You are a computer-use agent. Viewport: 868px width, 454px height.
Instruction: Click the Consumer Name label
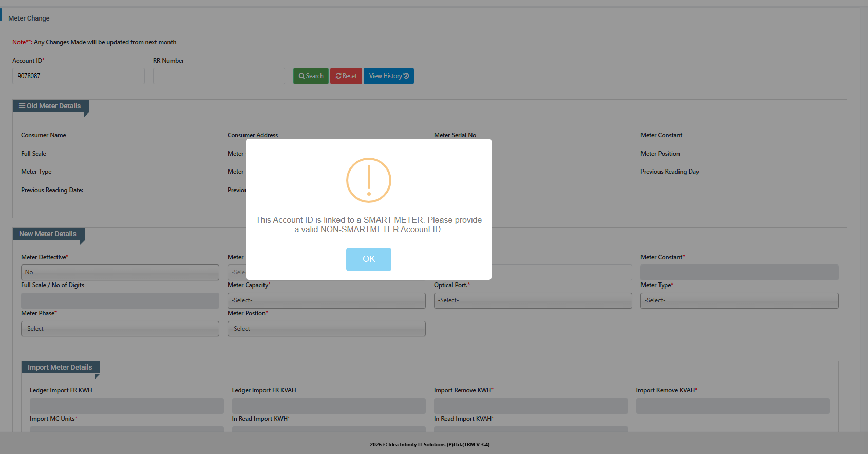[x=44, y=135]
